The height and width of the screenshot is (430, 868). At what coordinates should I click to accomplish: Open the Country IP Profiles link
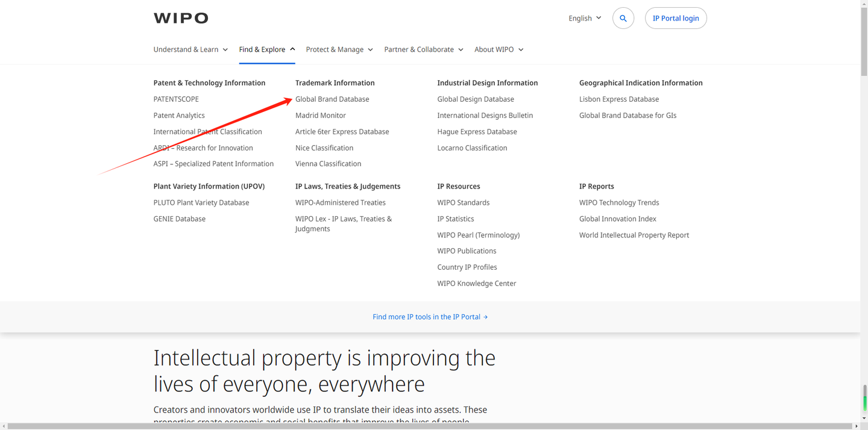click(467, 267)
